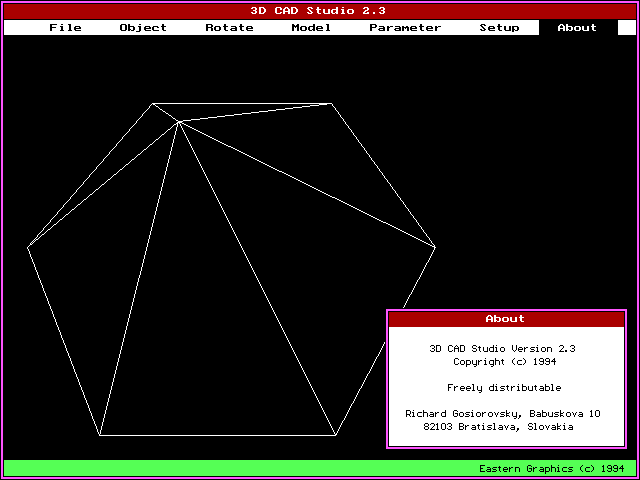Open the Object menu
This screenshot has width=640, height=480.
click(143, 28)
